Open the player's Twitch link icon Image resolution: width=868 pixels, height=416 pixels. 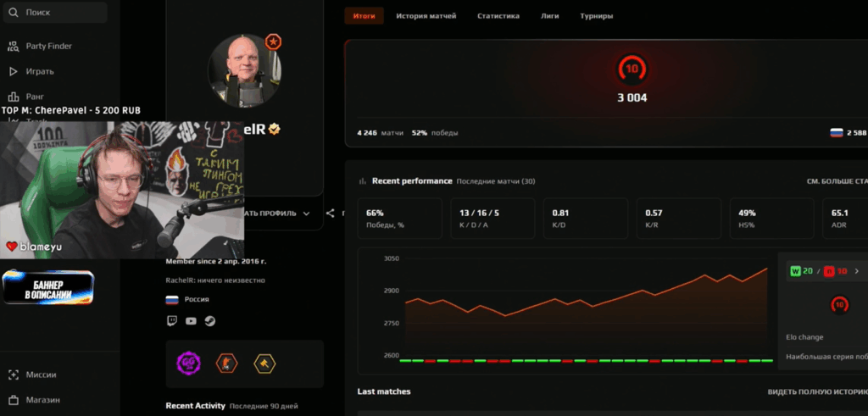click(x=173, y=321)
